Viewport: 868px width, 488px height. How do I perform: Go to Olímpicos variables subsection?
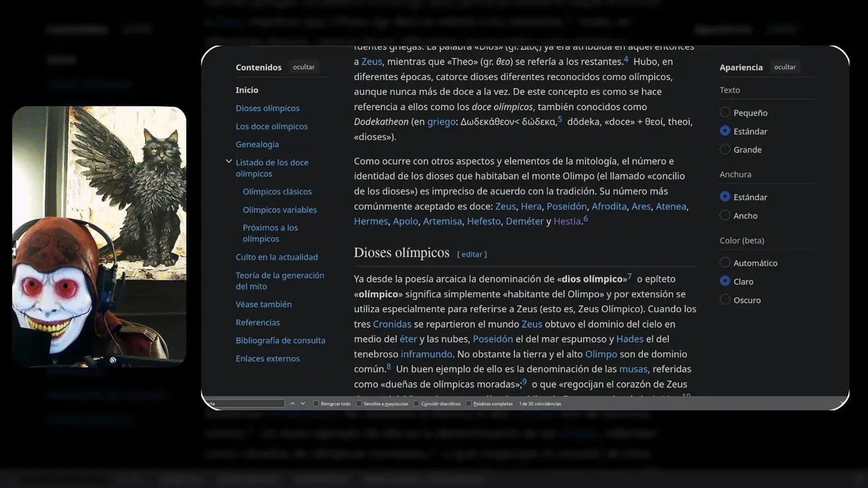(279, 209)
